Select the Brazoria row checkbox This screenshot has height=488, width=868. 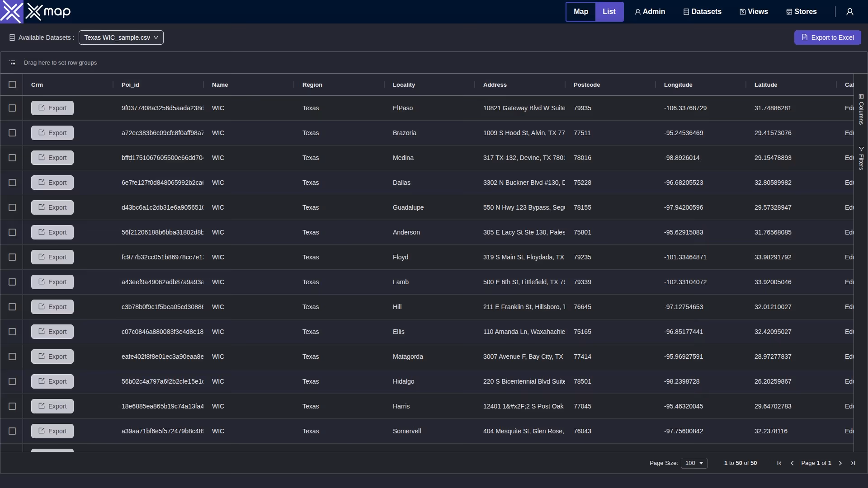(12, 133)
